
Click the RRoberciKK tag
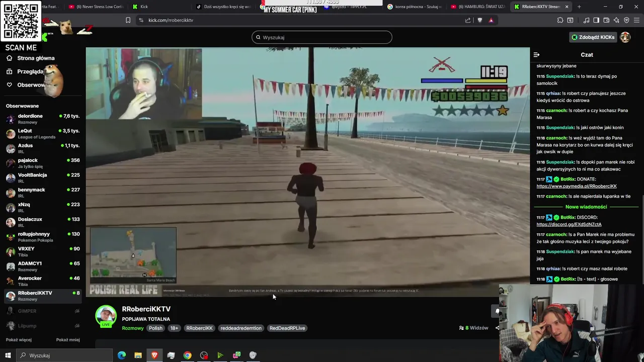click(199, 328)
